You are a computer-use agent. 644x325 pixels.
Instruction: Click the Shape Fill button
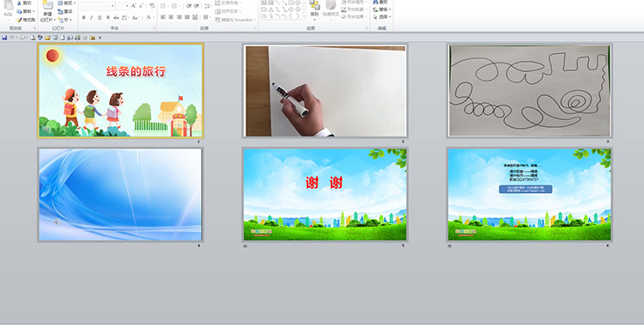(x=353, y=2)
